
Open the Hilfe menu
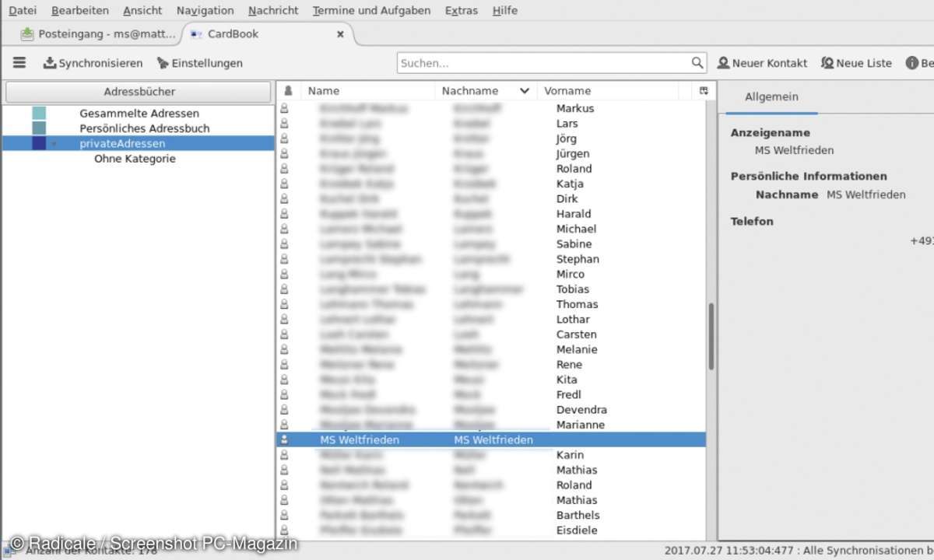point(504,10)
